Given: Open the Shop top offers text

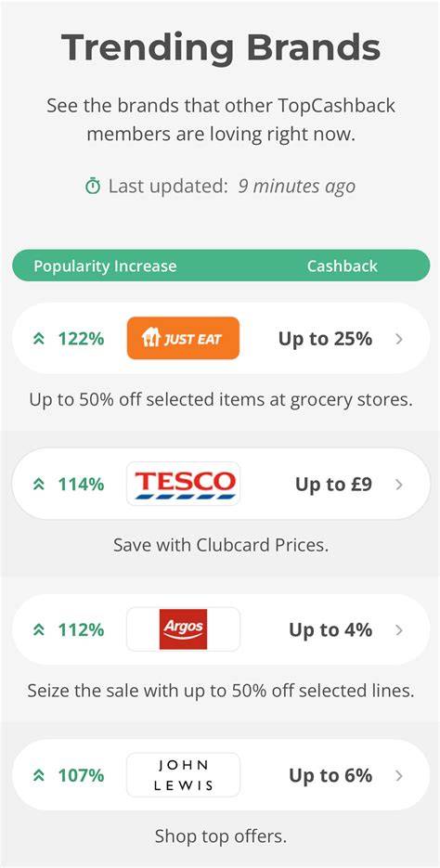Looking at the screenshot, I should coord(221,836).
